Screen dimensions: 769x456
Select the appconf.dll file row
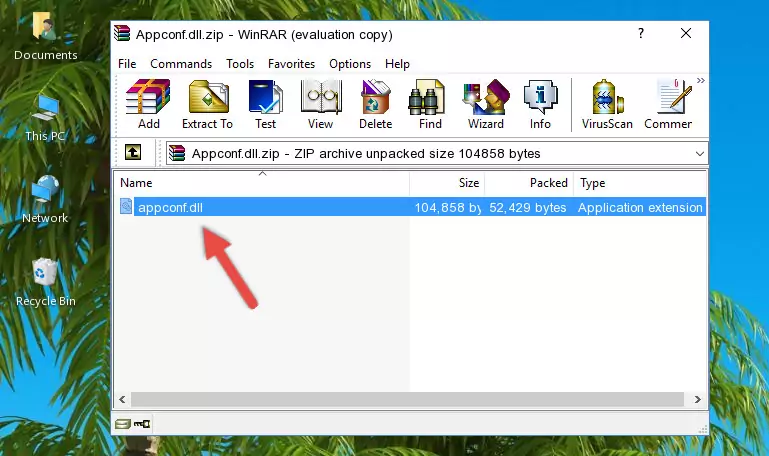pyautogui.click(x=411, y=207)
